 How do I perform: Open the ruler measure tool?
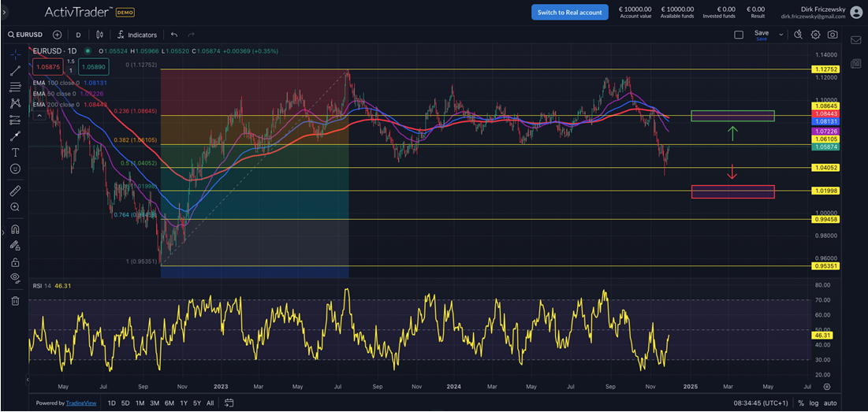[15, 191]
